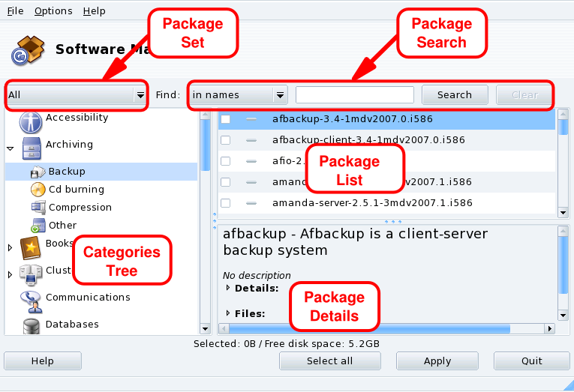The height and width of the screenshot is (392, 574).
Task: Check the afbackup-3.4-1mdv2007.0.i586 package checkbox
Action: pos(225,119)
